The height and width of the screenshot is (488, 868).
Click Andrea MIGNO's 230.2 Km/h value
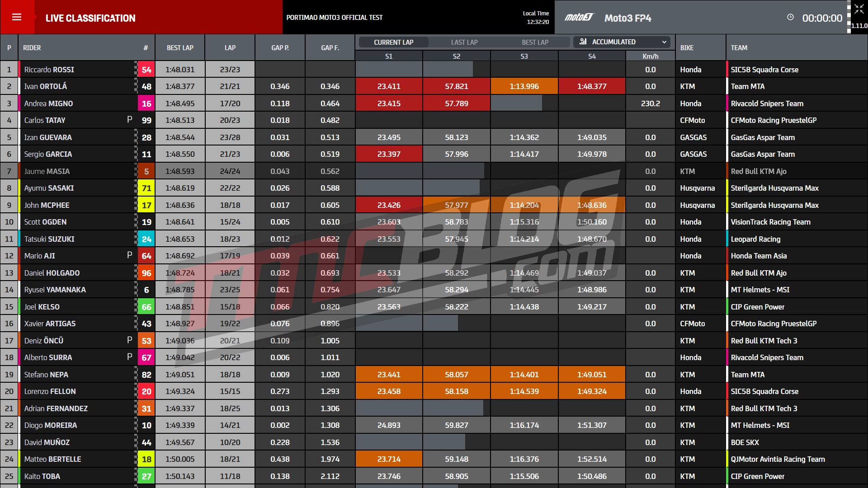(651, 103)
